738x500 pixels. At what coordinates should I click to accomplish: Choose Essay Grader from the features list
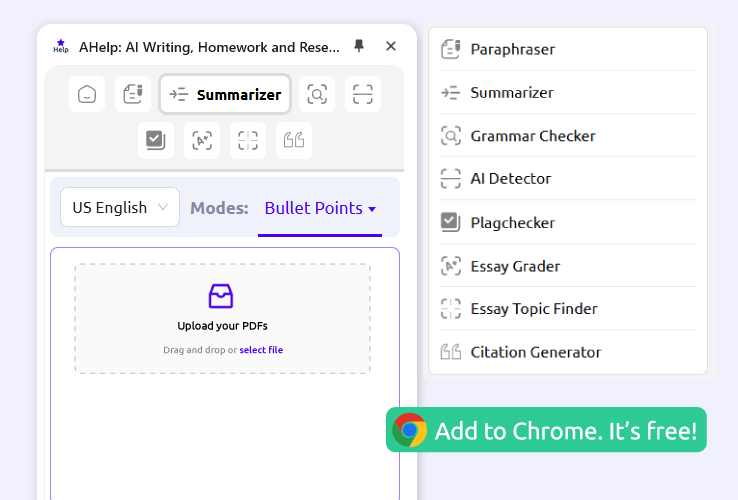click(568, 266)
